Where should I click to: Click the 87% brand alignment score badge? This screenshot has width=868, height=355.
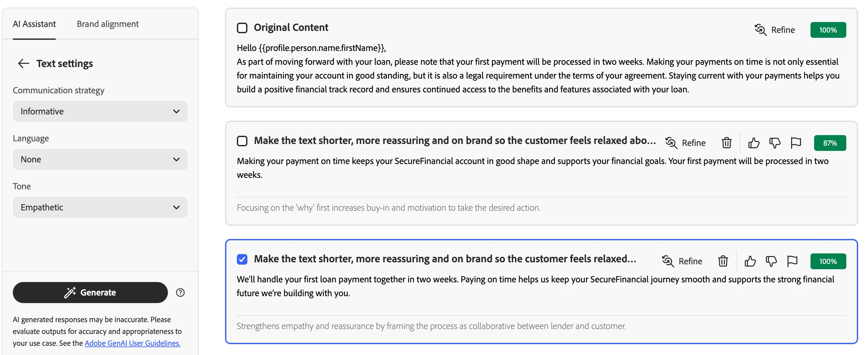click(x=830, y=143)
